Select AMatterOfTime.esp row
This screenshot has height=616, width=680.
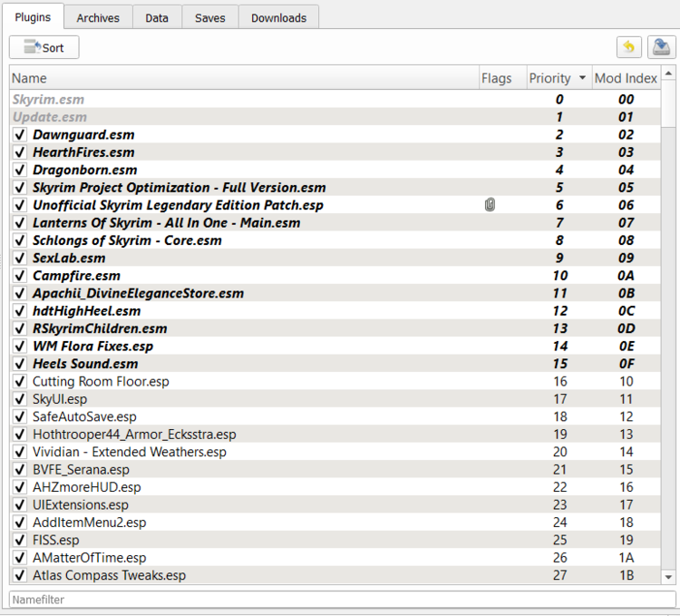point(335,558)
